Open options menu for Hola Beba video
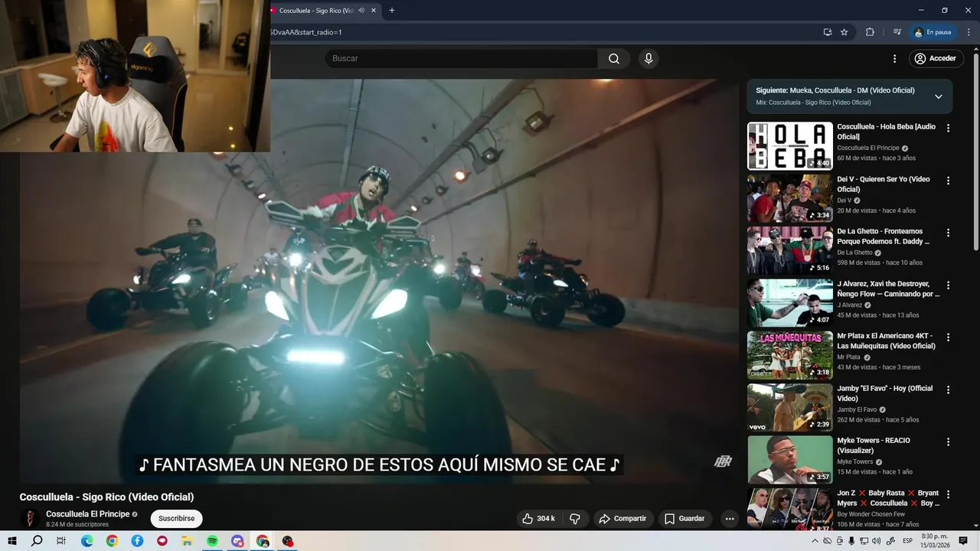 (948, 129)
